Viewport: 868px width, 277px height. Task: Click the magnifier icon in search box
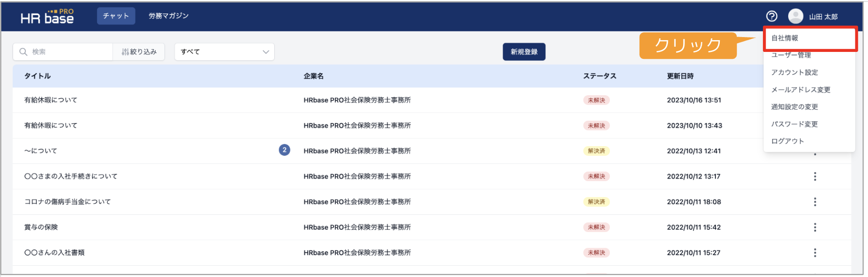[x=23, y=52]
